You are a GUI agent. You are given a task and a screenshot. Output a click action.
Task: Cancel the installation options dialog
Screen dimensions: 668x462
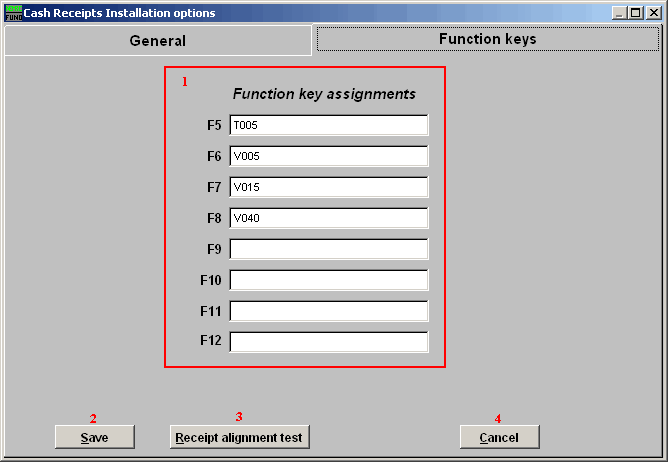(499, 437)
